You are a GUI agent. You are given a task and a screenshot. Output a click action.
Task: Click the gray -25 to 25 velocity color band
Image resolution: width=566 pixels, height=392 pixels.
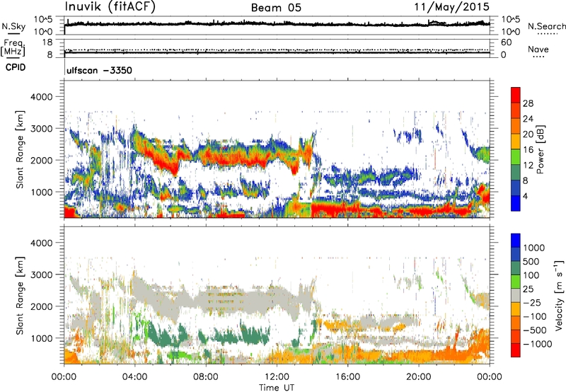coord(516,295)
